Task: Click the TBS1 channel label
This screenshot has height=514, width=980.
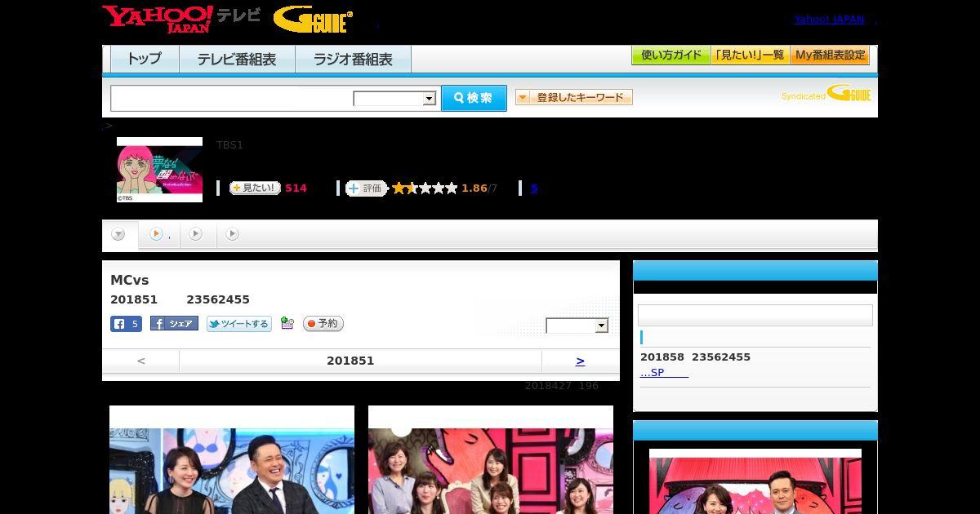Action: pos(229,145)
